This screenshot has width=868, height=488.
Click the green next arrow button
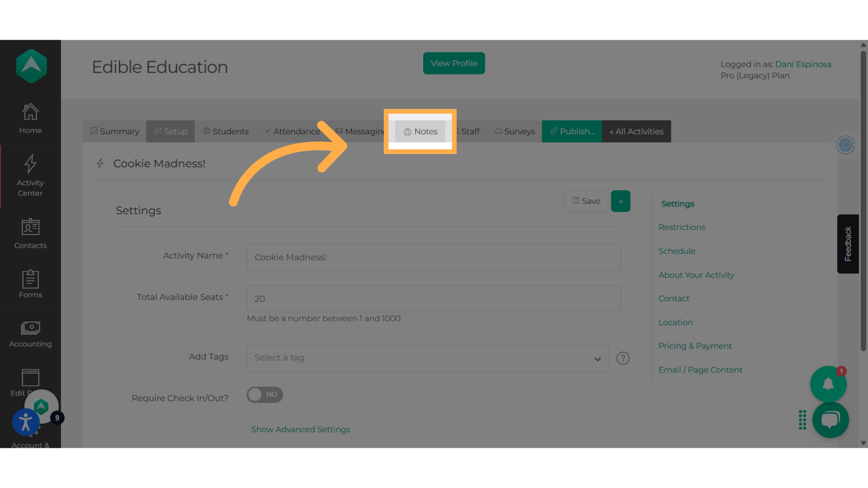click(x=620, y=201)
